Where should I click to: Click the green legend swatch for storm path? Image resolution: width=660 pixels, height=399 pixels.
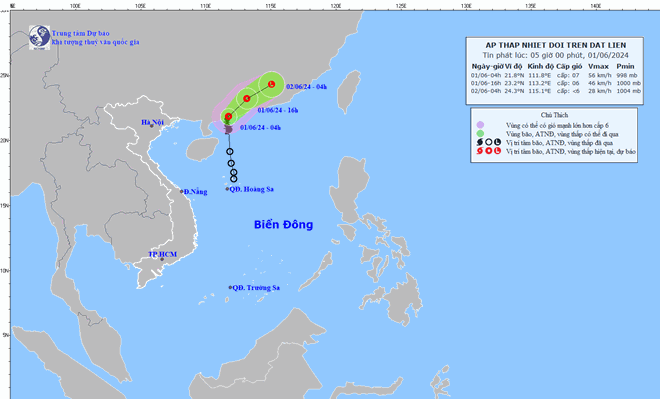click(x=480, y=134)
